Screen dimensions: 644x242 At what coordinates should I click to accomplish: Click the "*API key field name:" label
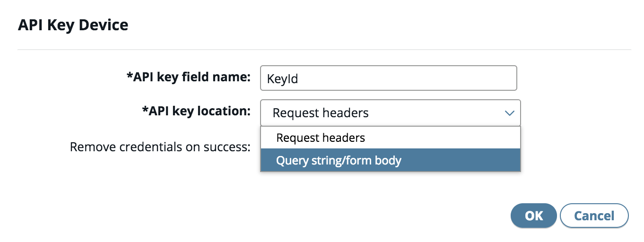[x=188, y=78]
